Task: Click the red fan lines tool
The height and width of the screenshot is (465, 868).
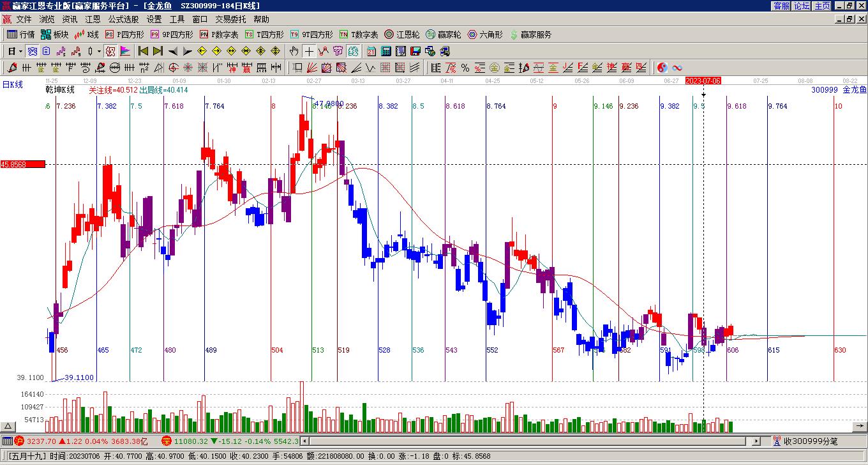Action: [312, 68]
